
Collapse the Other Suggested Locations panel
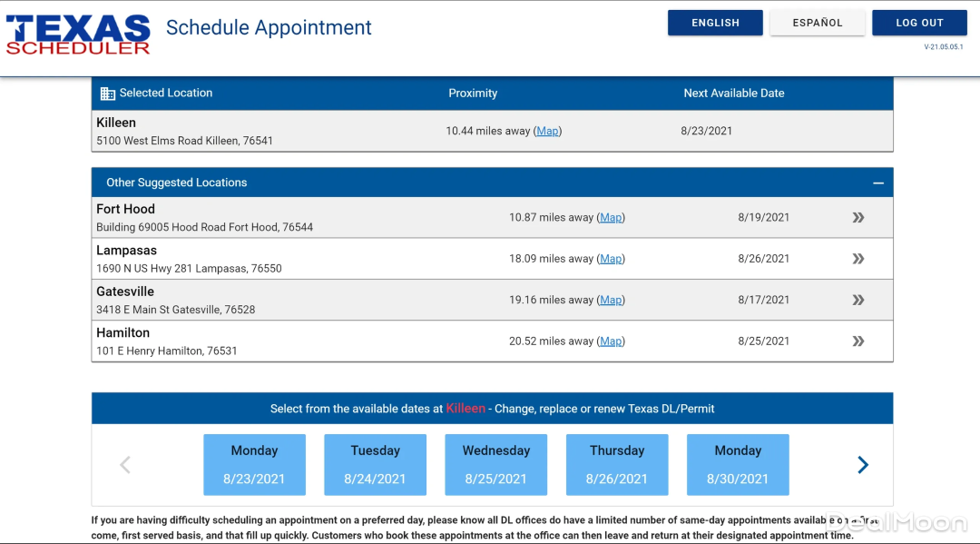877,183
